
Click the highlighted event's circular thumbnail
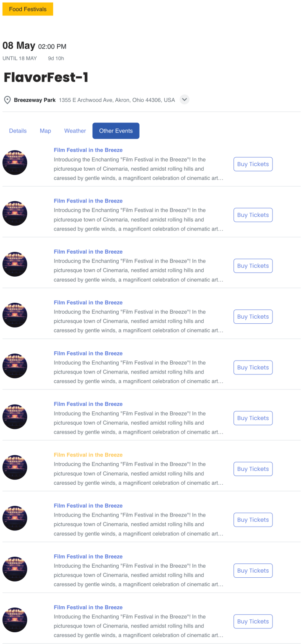click(x=15, y=467)
